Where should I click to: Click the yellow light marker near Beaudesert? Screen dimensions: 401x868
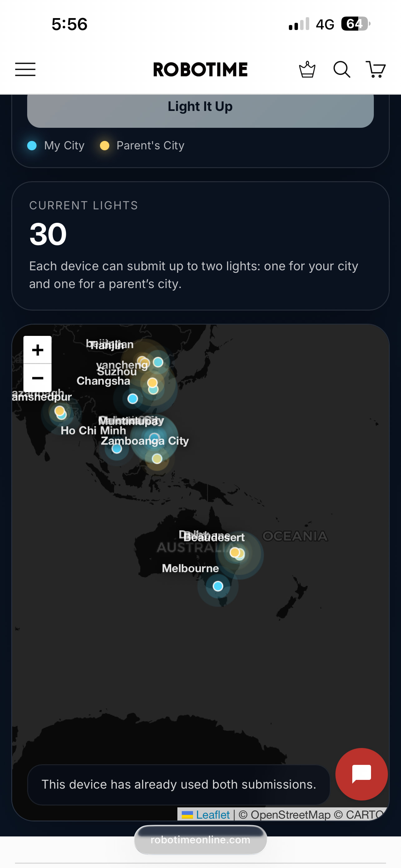(x=234, y=552)
